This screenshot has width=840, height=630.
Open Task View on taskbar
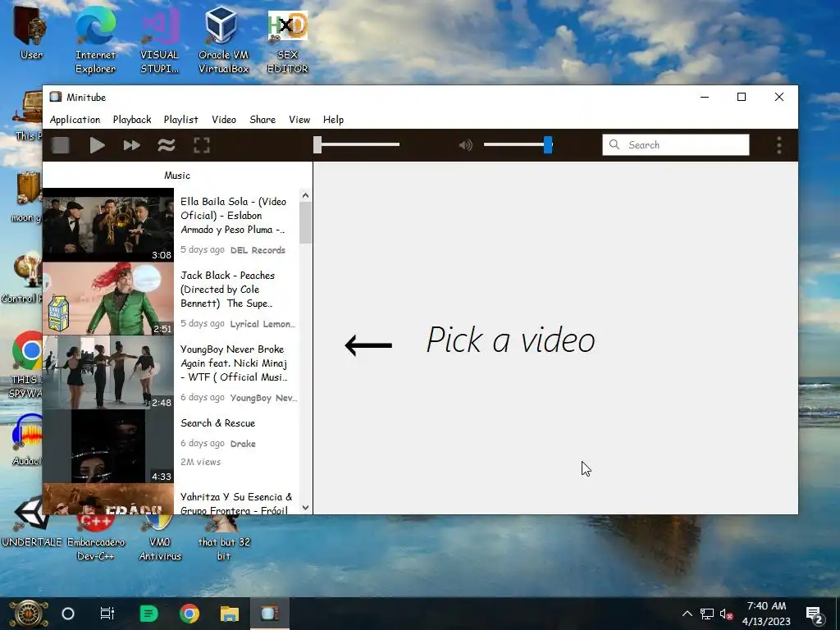click(x=107, y=614)
